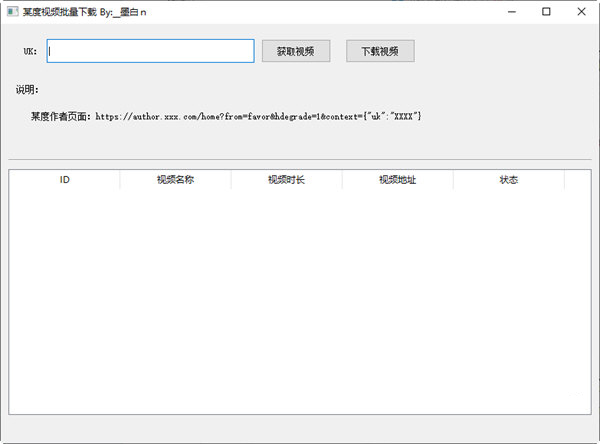Select the 状态 column header
600x444 pixels.
click(509, 180)
